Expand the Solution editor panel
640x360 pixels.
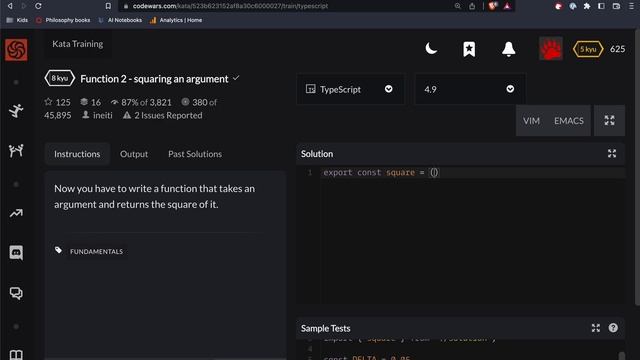tap(612, 154)
